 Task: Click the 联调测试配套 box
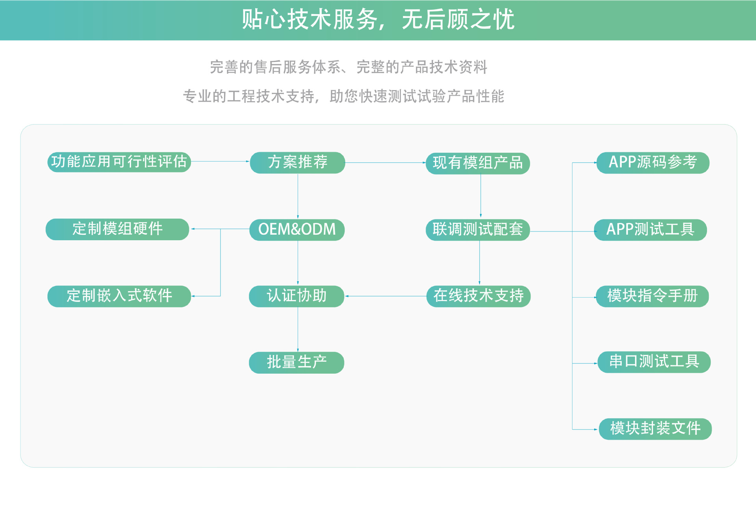click(478, 230)
